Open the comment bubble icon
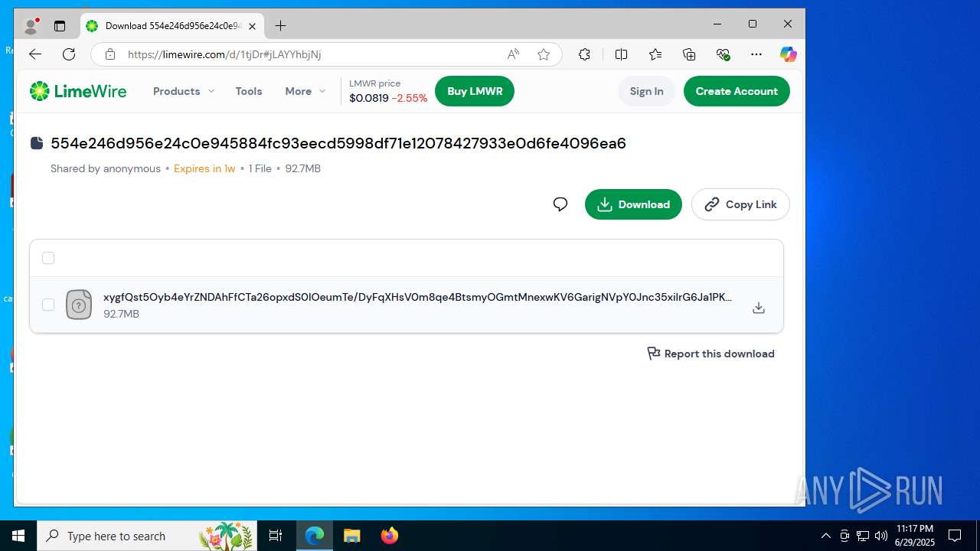This screenshot has width=980, height=551. [x=560, y=204]
